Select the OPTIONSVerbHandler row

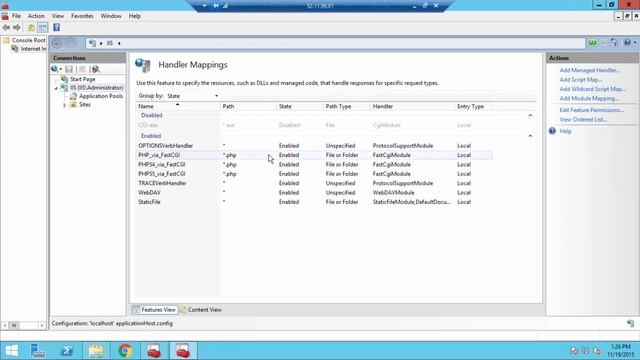click(x=314, y=146)
